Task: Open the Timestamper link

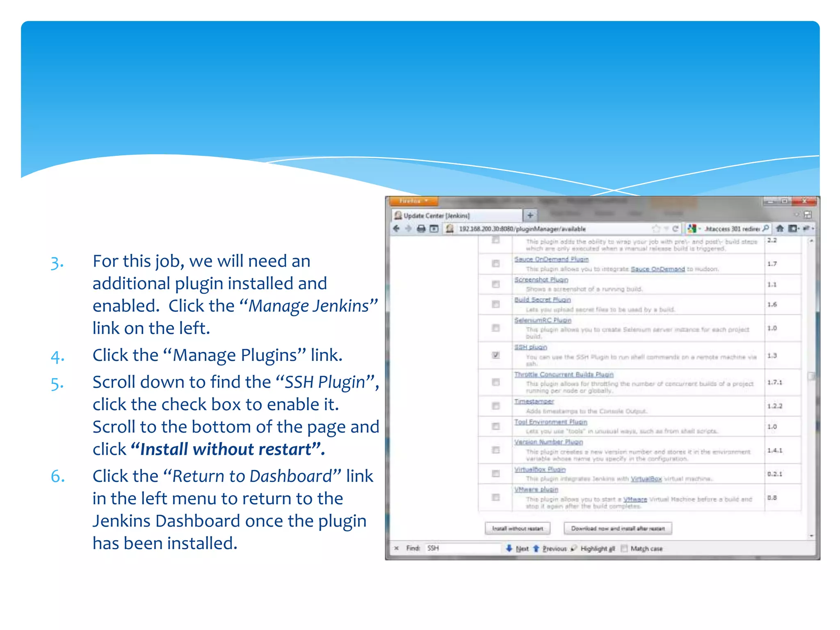Action: pyautogui.click(x=534, y=402)
